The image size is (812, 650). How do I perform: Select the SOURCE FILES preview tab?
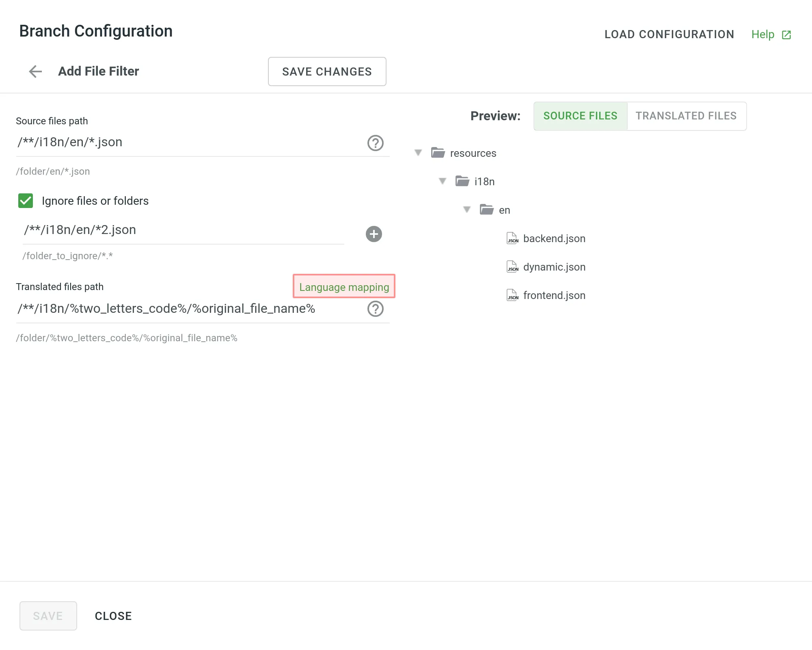tap(580, 116)
